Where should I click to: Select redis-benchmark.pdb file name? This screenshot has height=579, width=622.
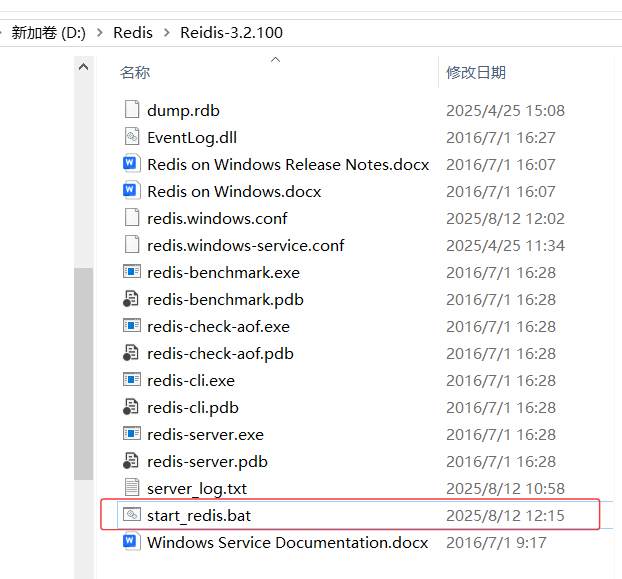click(x=225, y=299)
